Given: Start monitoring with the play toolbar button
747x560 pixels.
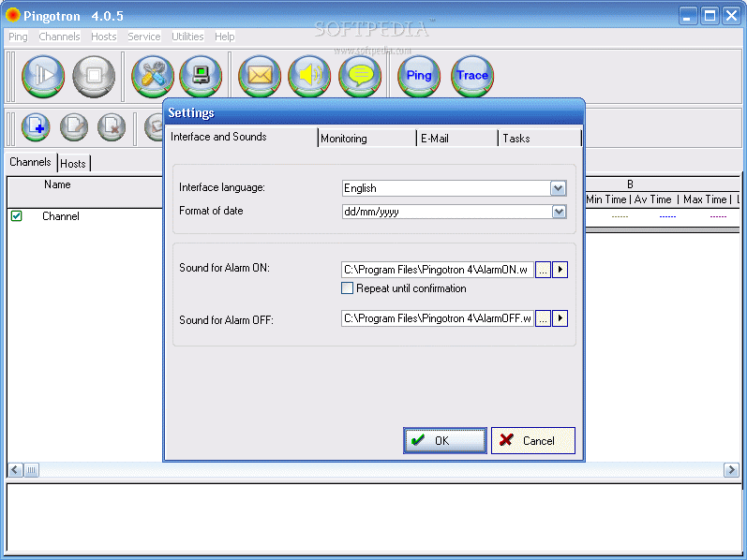Looking at the screenshot, I should [43, 76].
